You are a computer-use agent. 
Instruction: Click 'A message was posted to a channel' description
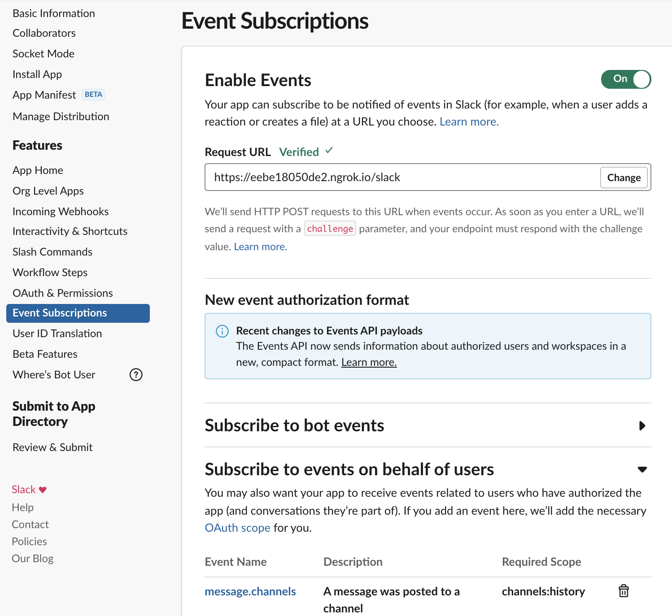[392, 600]
